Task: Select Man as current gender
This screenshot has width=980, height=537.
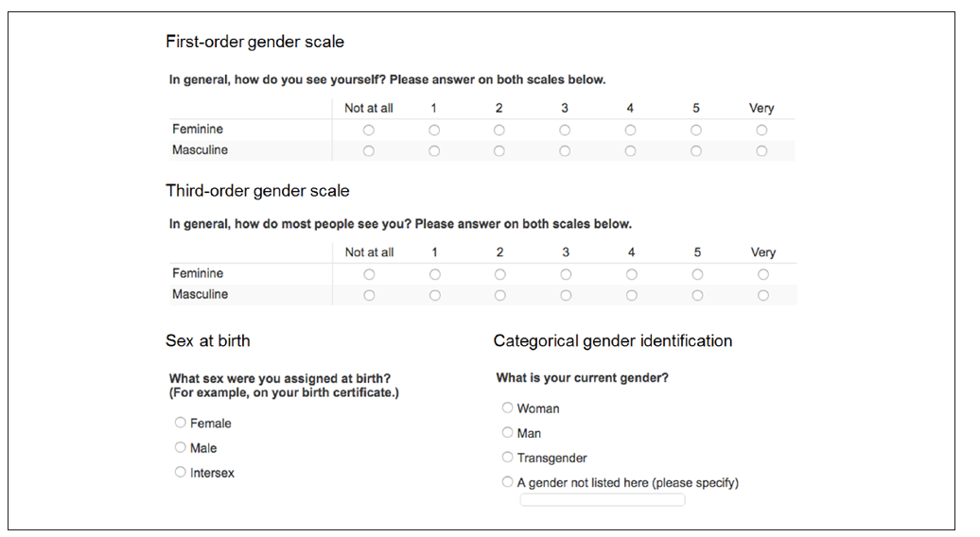Action: click(508, 433)
